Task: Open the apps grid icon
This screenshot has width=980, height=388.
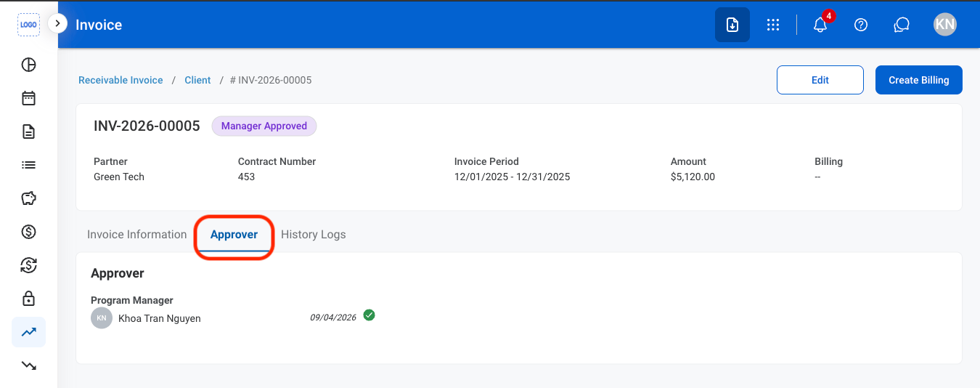Action: coord(773,25)
